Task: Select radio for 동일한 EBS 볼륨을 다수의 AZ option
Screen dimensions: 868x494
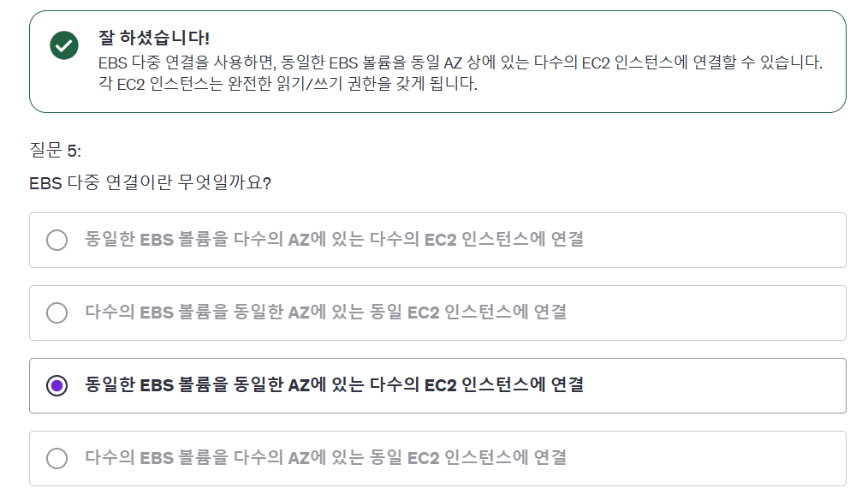Action: click(57, 241)
